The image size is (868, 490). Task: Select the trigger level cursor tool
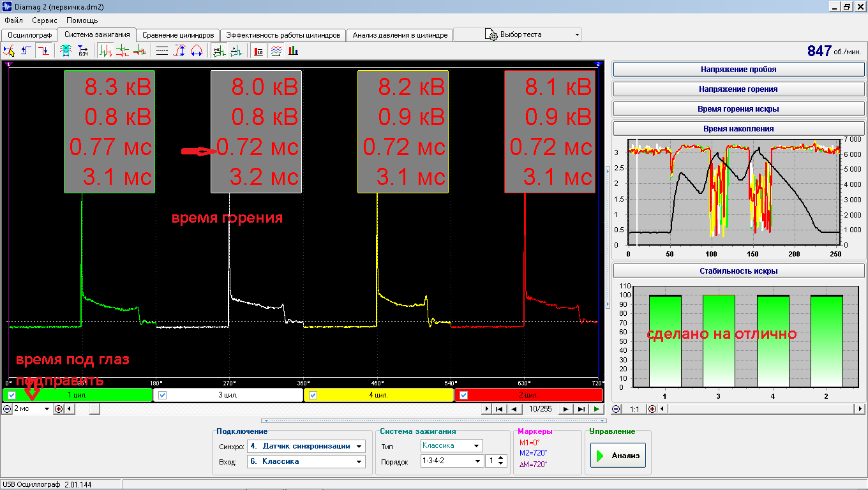(x=9, y=51)
